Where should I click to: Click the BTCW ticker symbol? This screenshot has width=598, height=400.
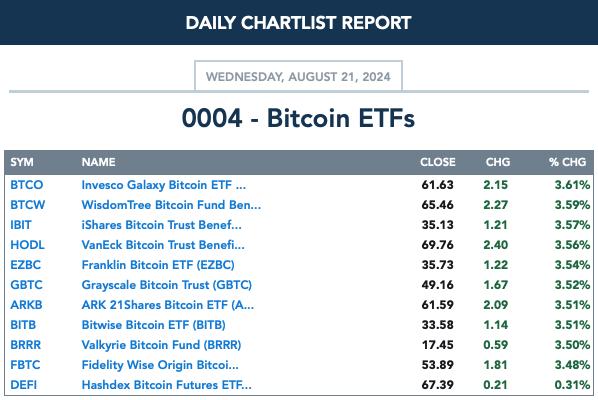point(27,205)
